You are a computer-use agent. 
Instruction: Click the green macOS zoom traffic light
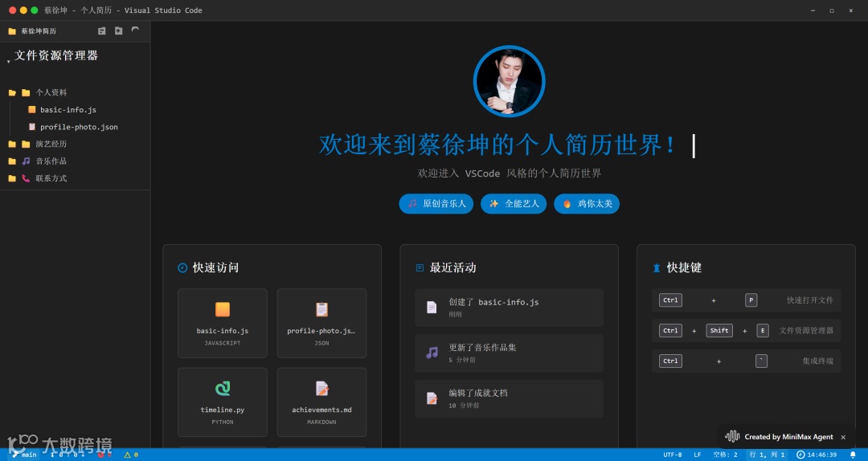point(35,10)
